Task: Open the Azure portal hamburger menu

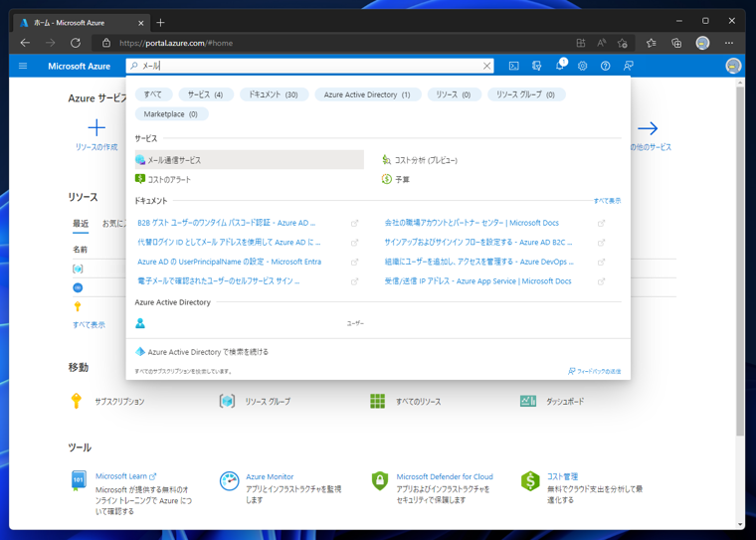Action: coord(23,66)
